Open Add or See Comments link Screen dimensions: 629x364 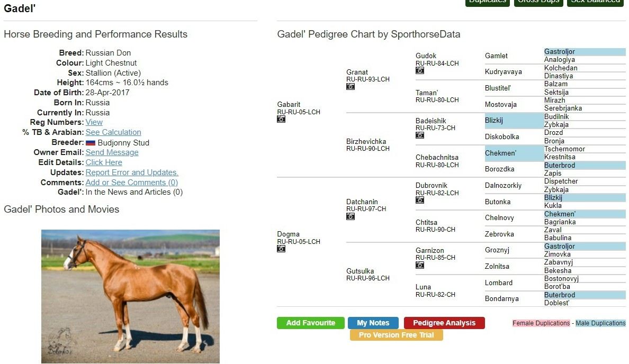tap(131, 183)
